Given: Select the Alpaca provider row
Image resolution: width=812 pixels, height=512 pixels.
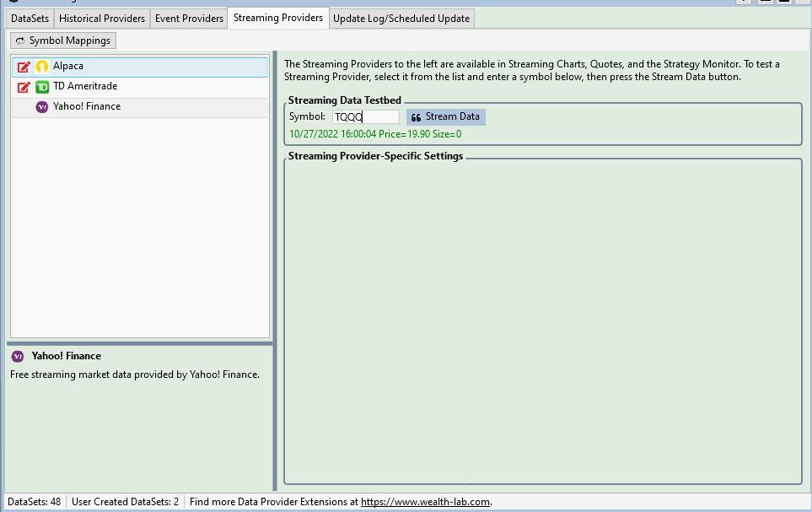Looking at the screenshot, I should pos(140,67).
